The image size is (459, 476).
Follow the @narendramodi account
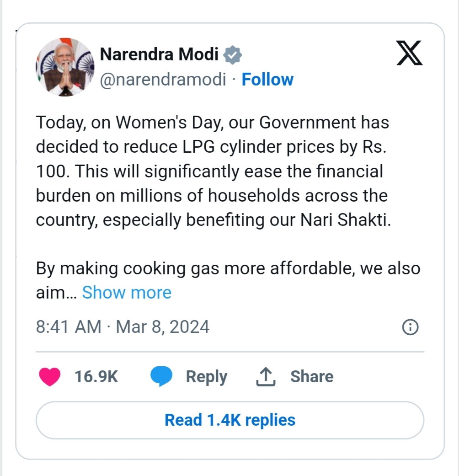(x=267, y=80)
